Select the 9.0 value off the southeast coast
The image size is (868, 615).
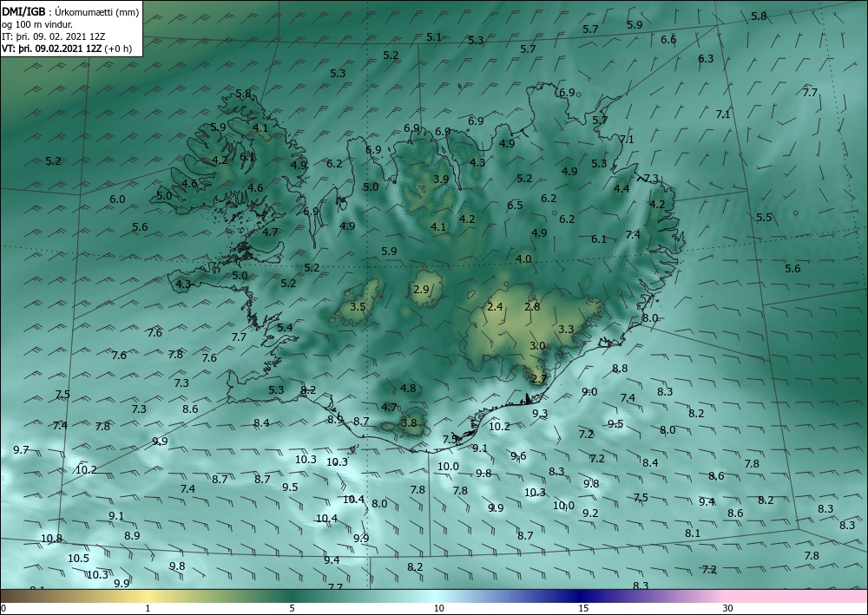[589, 391]
